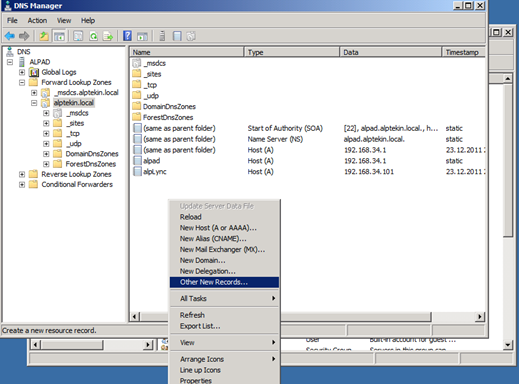Open the View menu in menu bar
The width and height of the screenshot is (519, 384).
point(64,21)
